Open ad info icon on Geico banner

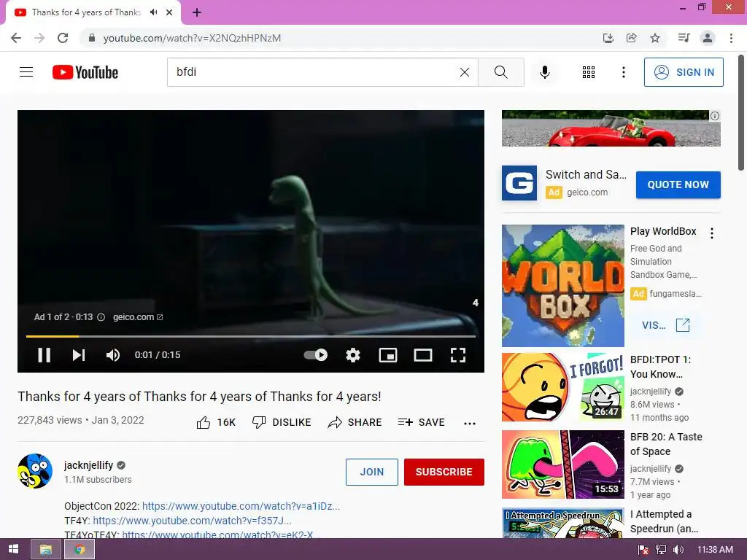tap(715, 116)
